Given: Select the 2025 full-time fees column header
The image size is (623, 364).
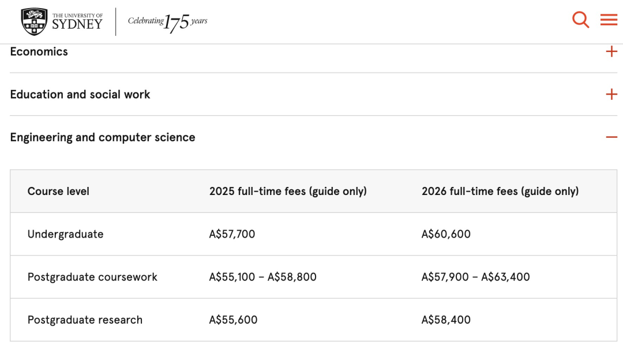Looking at the screenshot, I should [x=288, y=192].
